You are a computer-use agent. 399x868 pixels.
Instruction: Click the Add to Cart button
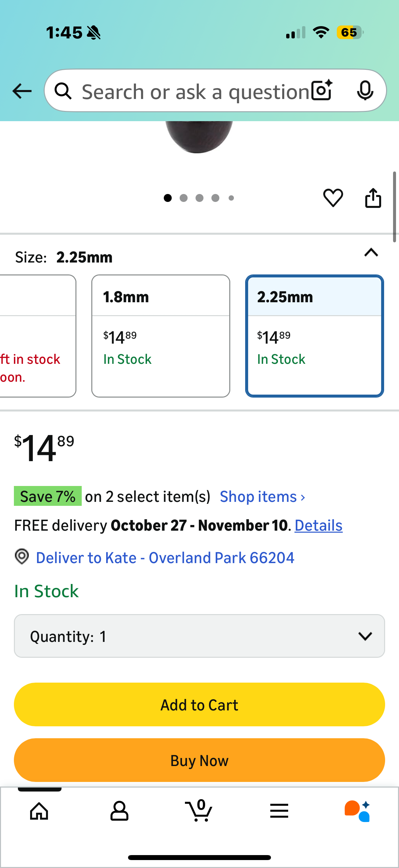pyautogui.click(x=199, y=704)
